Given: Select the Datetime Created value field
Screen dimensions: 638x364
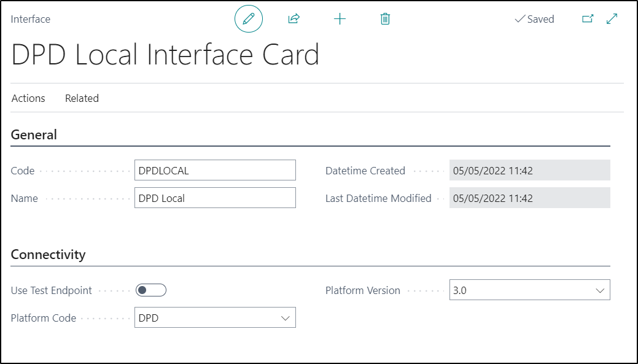Looking at the screenshot, I should 529,170.
